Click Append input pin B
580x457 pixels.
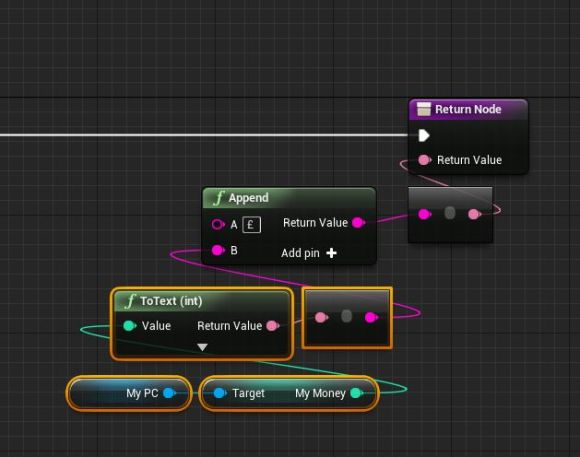218,251
